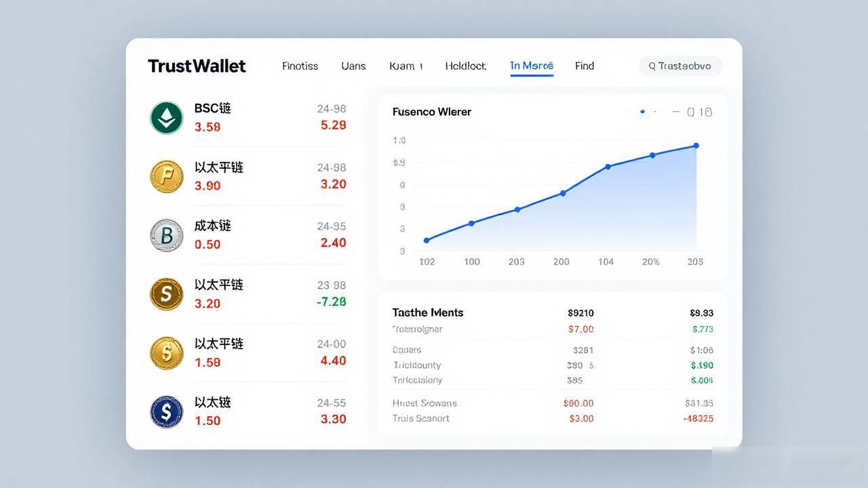Open the Finotiss tab
Image resolution: width=868 pixels, height=488 pixels.
pos(300,66)
